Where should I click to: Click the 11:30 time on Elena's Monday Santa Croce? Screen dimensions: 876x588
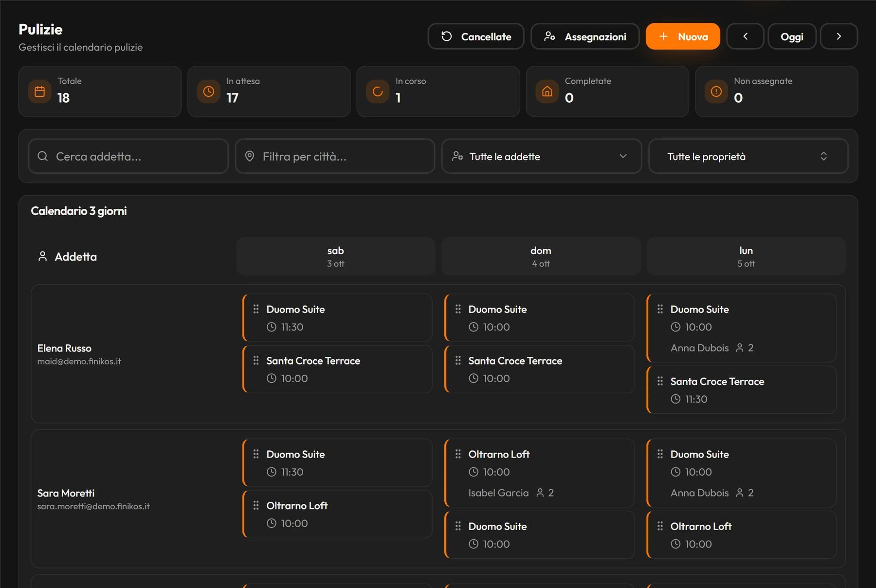[696, 399]
